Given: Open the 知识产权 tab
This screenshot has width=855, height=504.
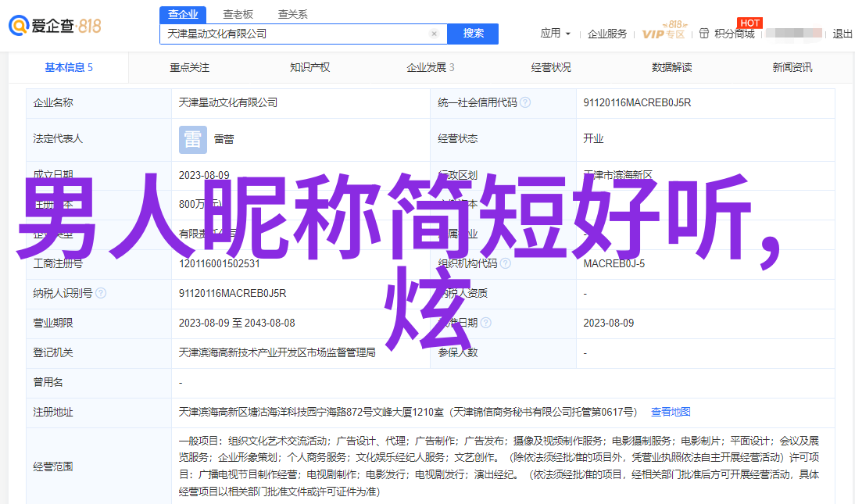Looking at the screenshot, I should pos(309,68).
